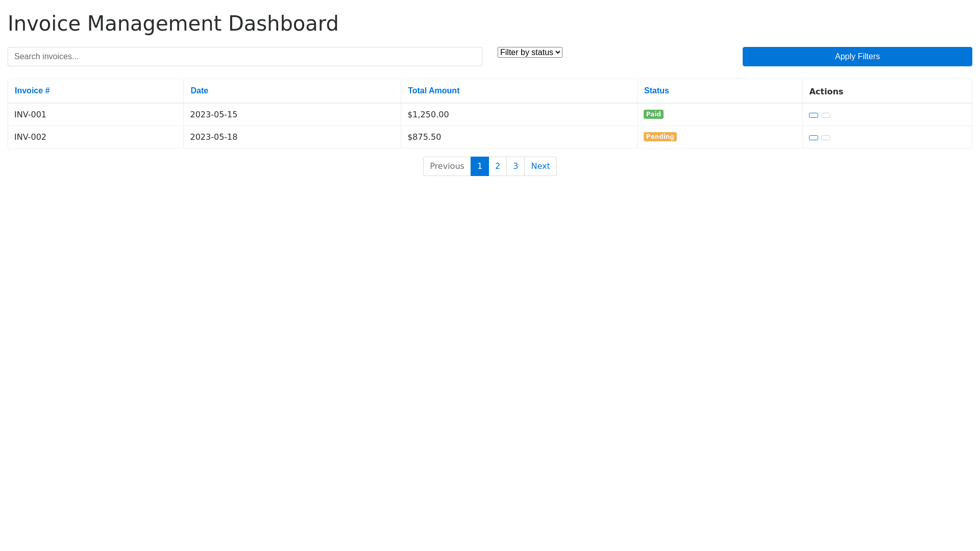Click the blue-outlined action button for INV-001

coord(813,115)
